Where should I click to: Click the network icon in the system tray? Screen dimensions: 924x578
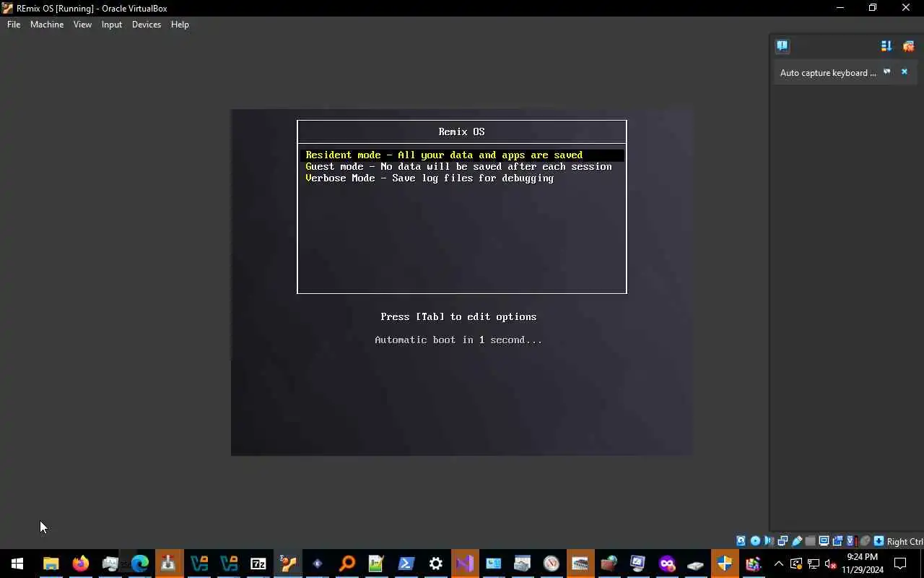[x=814, y=564]
